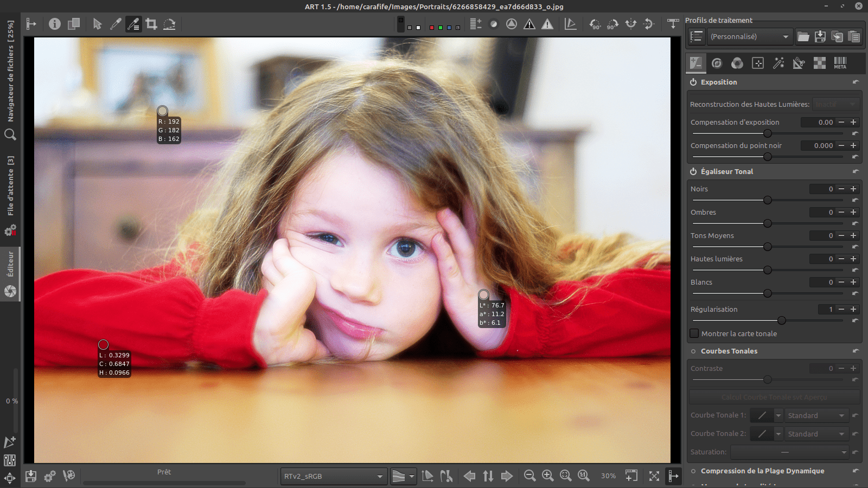868x488 pixels.
Task: Open the RTv2_sRGB output profile dropdown
Action: pos(334,476)
